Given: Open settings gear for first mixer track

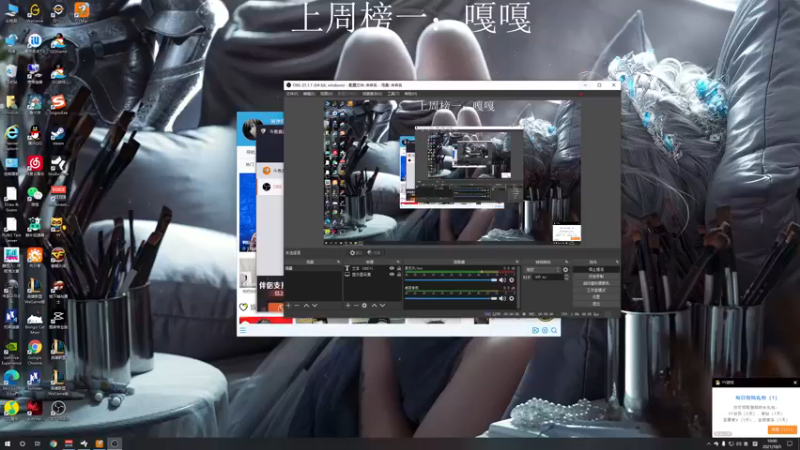Looking at the screenshot, I should click(x=511, y=280).
